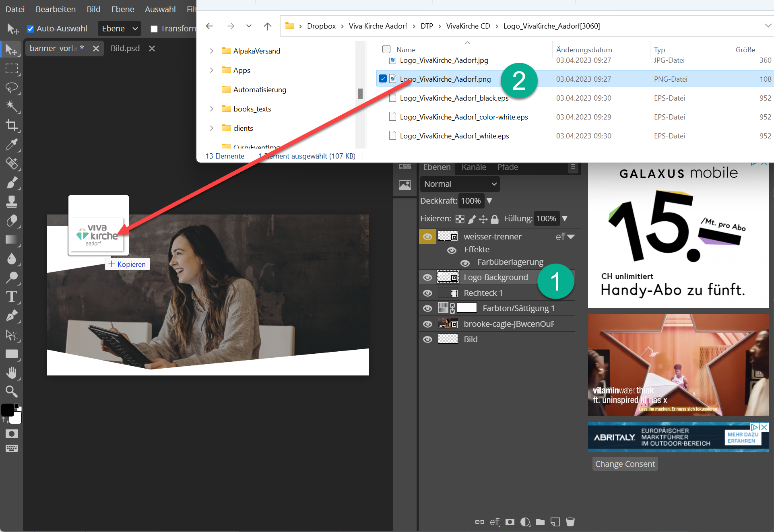Select the Type text tool
This screenshot has height=532, width=774.
(x=12, y=297)
